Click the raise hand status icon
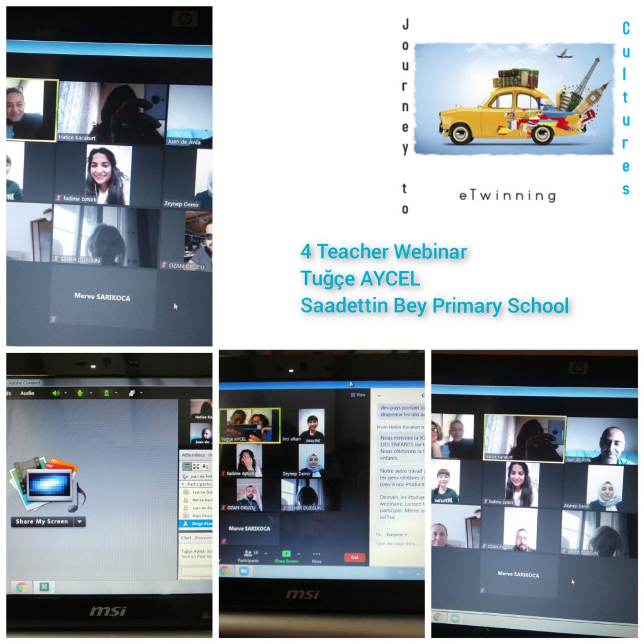This screenshot has width=644, height=644. click(132, 393)
